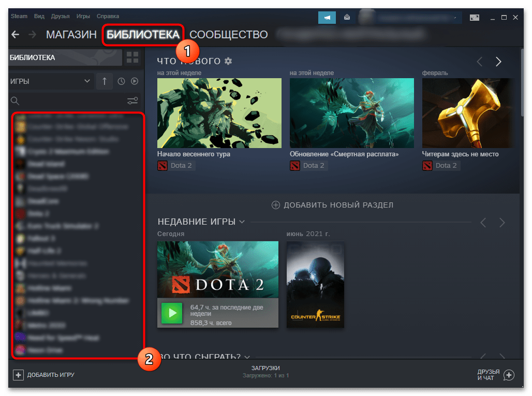The image size is (532, 396).
Task: Click ДОБАВИТЬ ИГРУ link
Action: pyautogui.click(x=51, y=375)
